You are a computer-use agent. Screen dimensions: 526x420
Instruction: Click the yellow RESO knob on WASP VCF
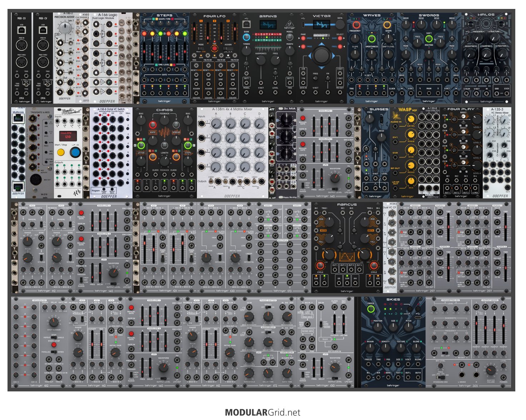[411, 165]
